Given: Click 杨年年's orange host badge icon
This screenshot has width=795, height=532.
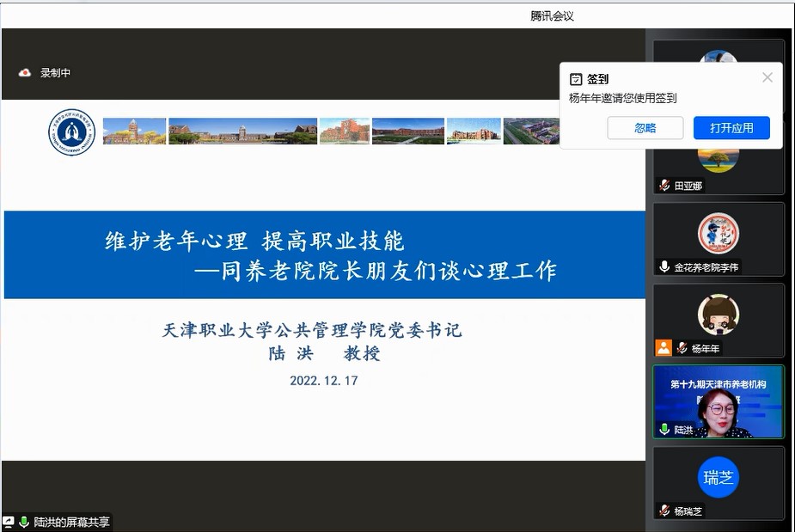Looking at the screenshot, I should click(x=664, y=348).
